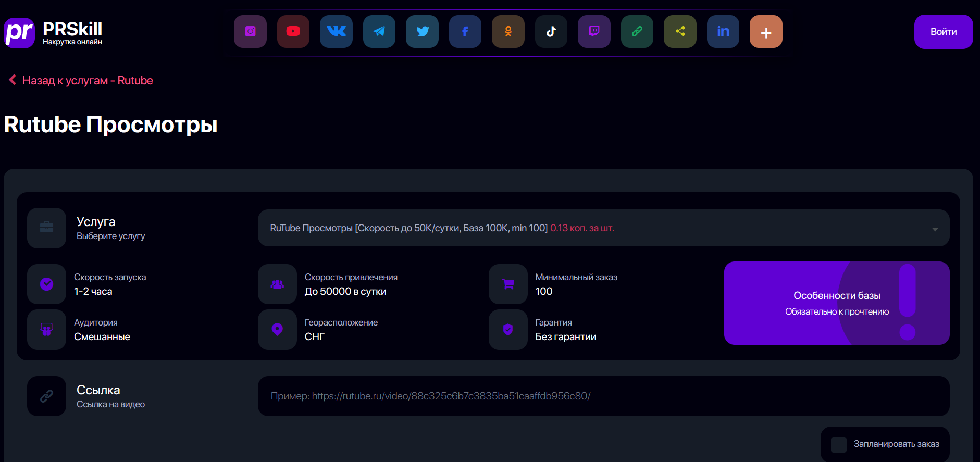Choose the Twitter bird icon
Viewport: 980px width, 462px height.
(x=422, y=31)
